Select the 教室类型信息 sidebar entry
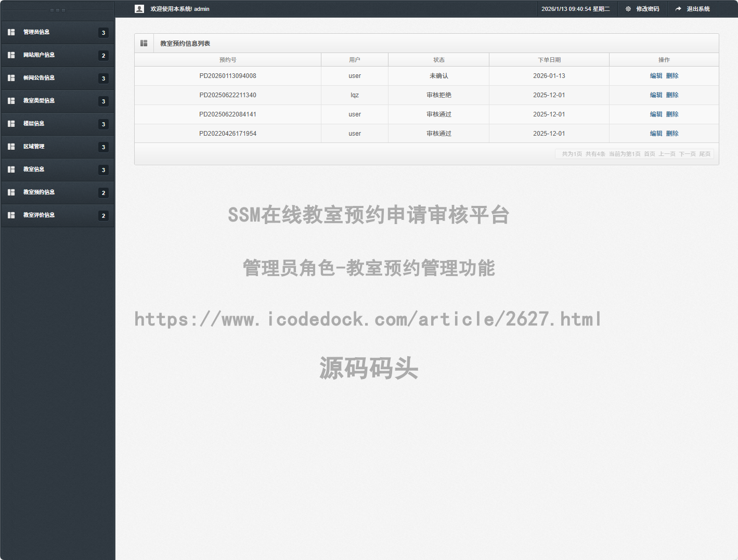 38,101
